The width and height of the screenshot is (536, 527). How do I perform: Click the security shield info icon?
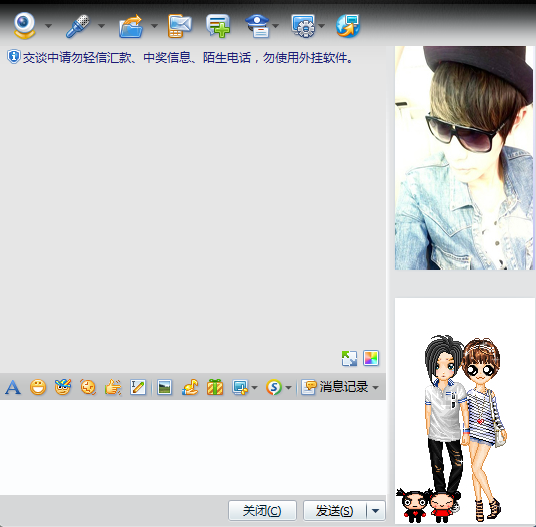pyautogui.click(x=14, y=57)
